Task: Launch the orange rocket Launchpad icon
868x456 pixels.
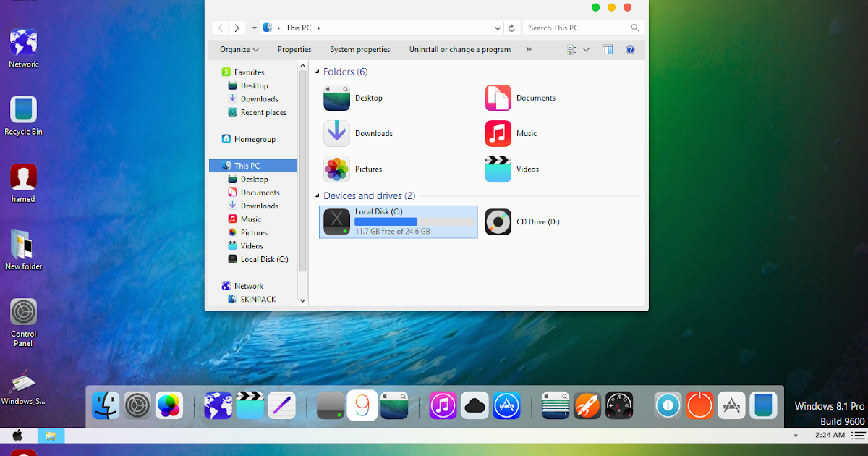Action: point(587,405)
